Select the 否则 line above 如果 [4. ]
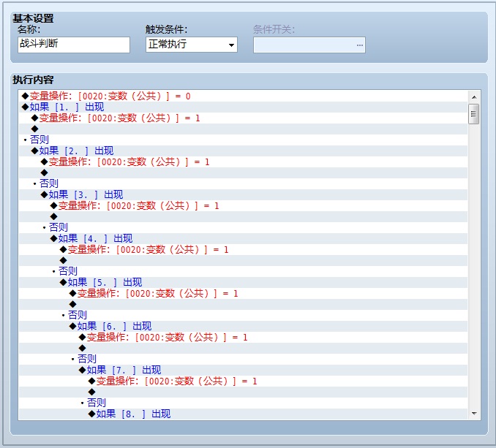This screenshot has width=496, height=448. point(243,228)
